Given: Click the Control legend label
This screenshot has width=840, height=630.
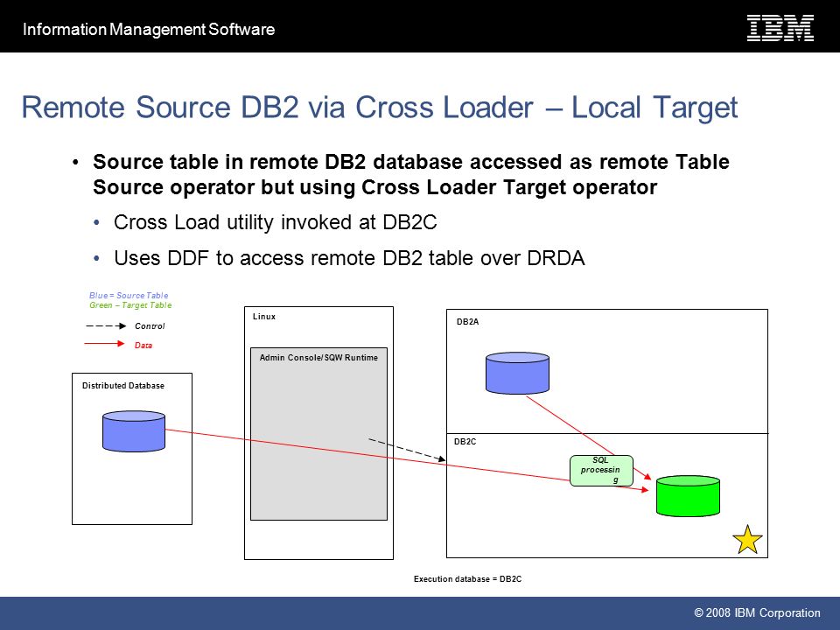Looking at the screenshot, I should (150, 325).
